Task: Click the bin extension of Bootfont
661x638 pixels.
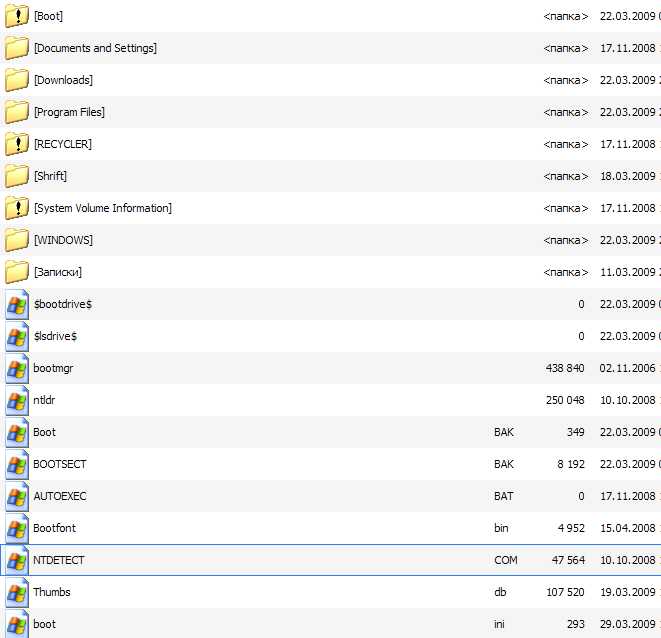Action: pyautogui.click(x=501, y=529)
